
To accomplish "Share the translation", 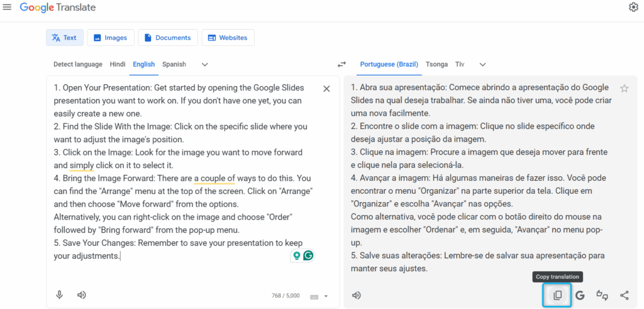I will (624, 295).
